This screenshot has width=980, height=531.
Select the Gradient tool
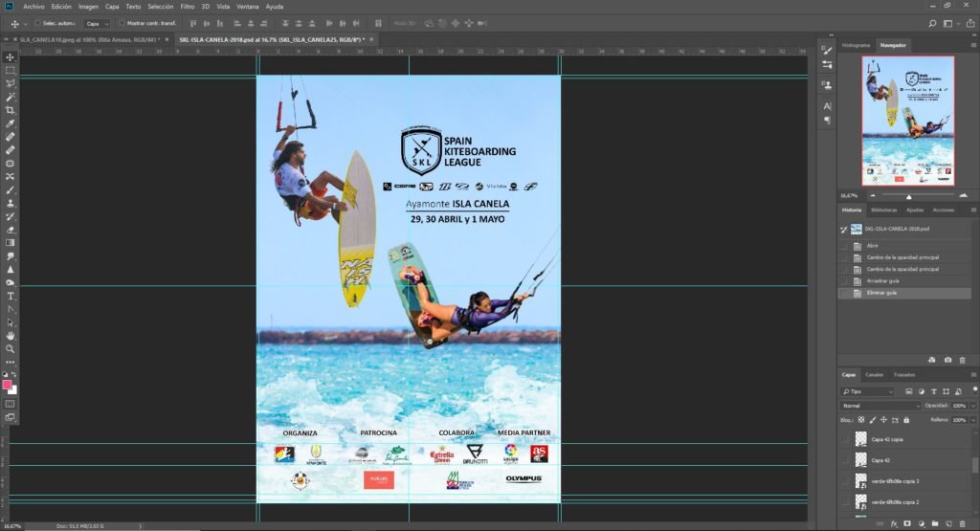tap(10, 243)
